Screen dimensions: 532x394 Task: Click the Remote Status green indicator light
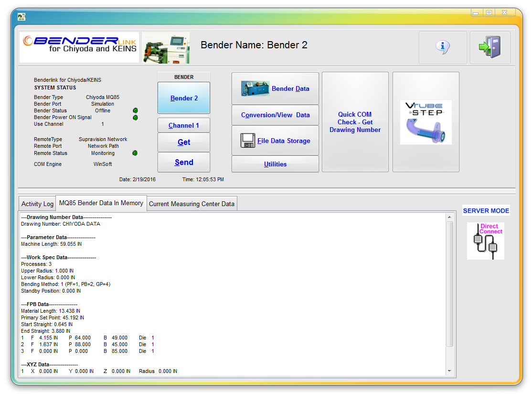(x=135, y=153)
